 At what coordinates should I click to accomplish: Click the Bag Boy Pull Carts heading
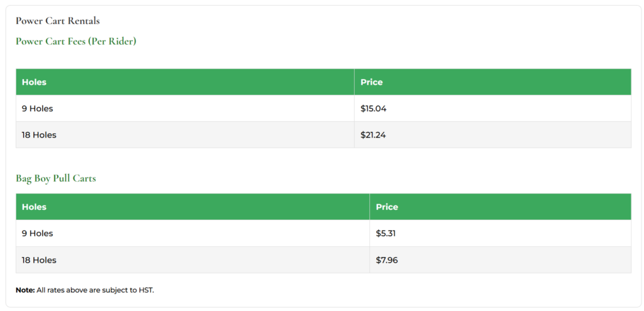(55, 178)
